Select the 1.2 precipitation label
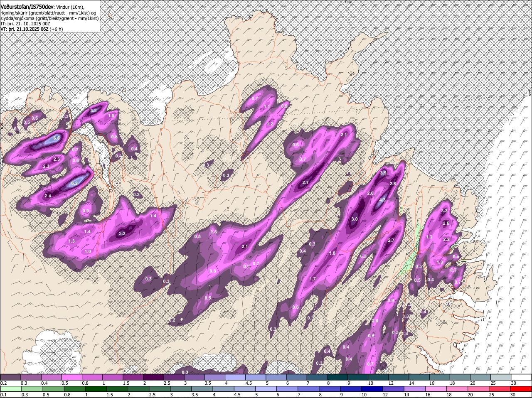 270,124
